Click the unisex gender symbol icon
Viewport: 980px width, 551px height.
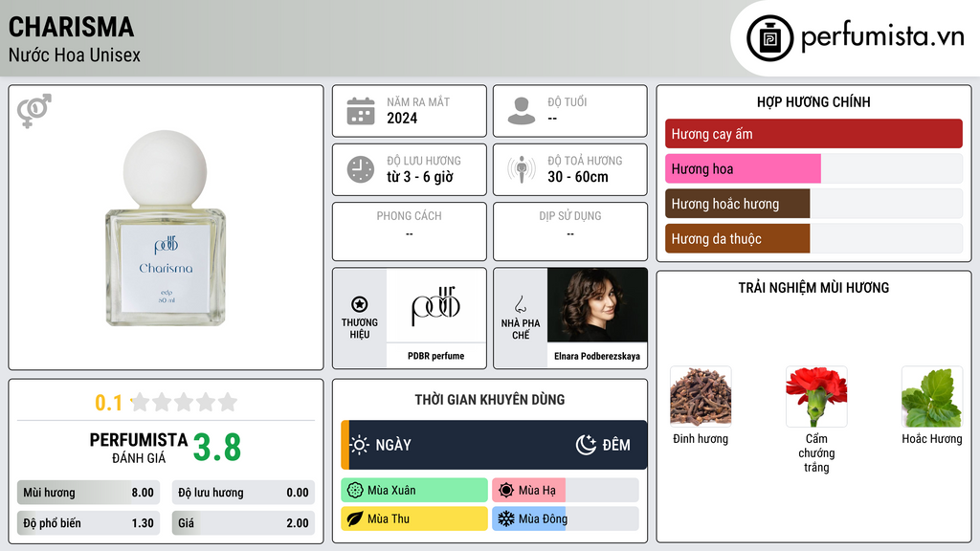[x=34, y=111]
